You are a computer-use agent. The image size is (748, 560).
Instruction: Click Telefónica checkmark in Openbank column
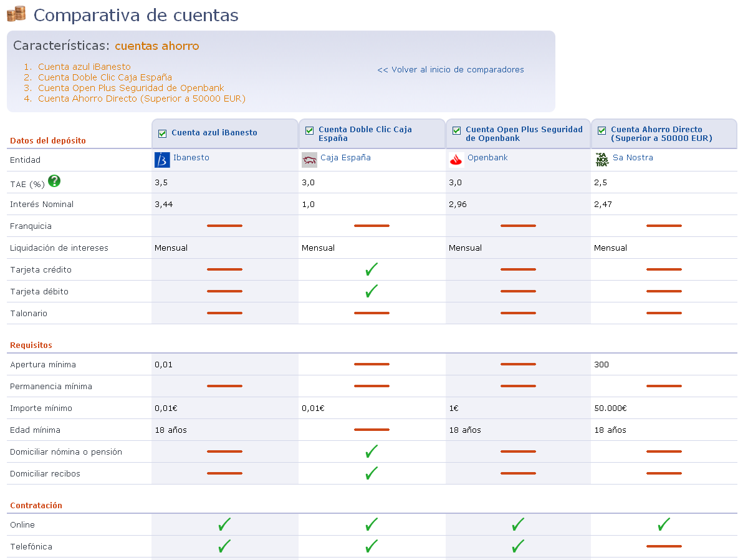(518, 546)
